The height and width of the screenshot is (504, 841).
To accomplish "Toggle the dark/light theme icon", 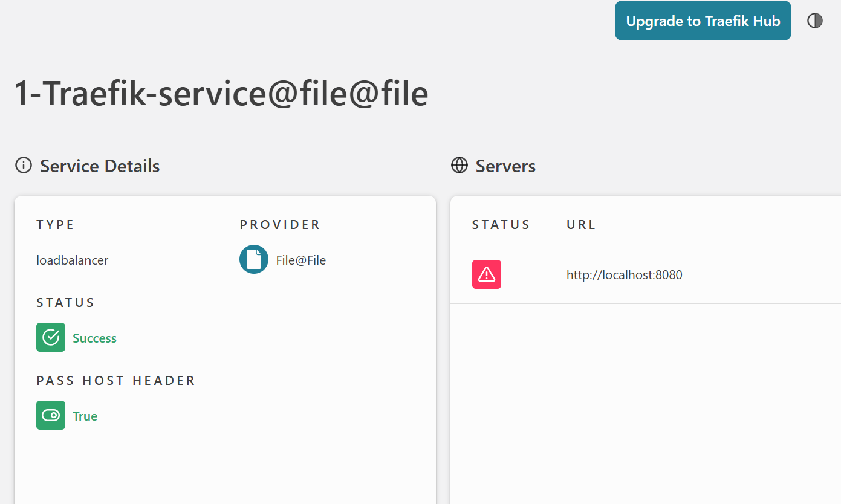I will 815,21.
